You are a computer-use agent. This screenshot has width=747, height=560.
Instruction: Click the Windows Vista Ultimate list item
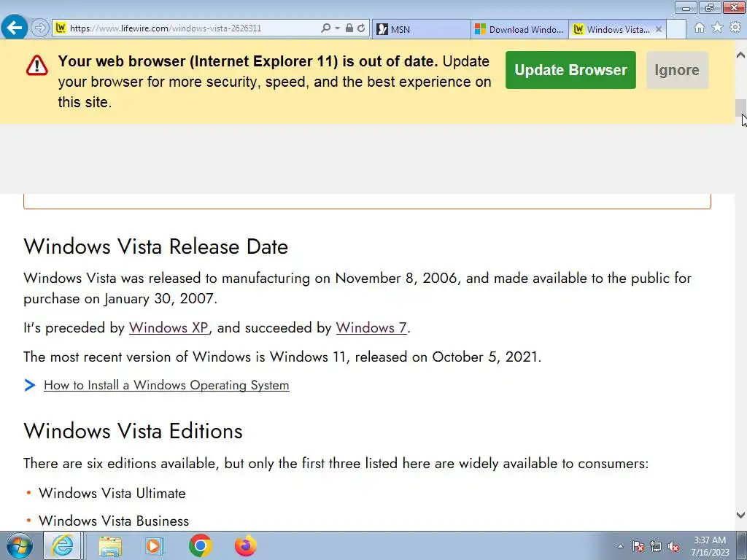[x=112, y=494]
